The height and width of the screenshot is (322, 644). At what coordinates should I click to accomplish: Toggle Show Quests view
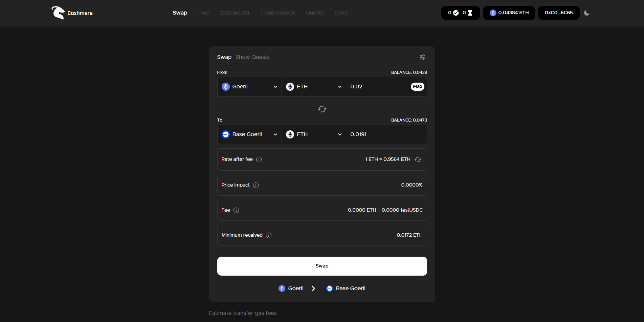(252, 57)
